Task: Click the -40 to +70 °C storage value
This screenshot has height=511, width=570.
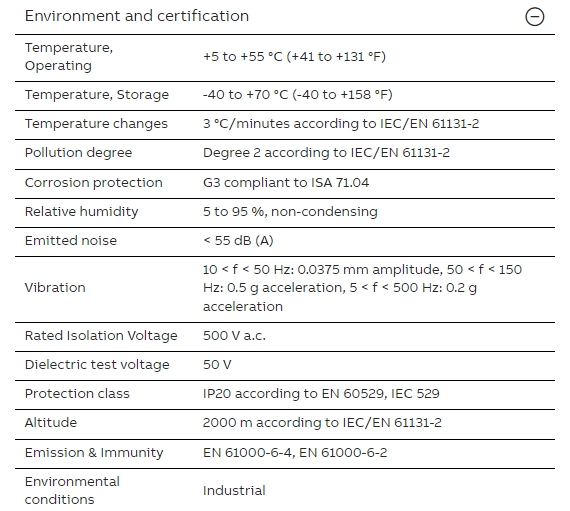Action: [297, 95]
